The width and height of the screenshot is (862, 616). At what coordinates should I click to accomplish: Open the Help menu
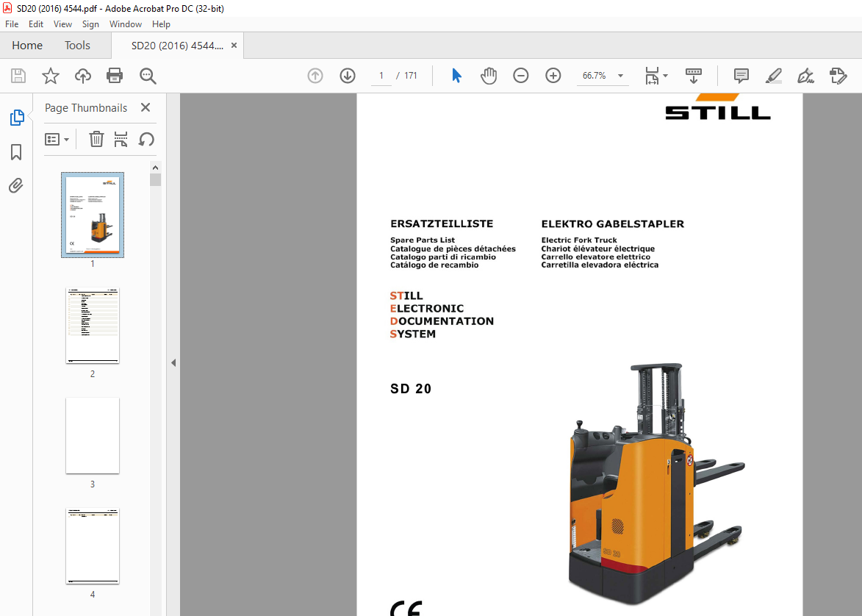tap(161, 24)
